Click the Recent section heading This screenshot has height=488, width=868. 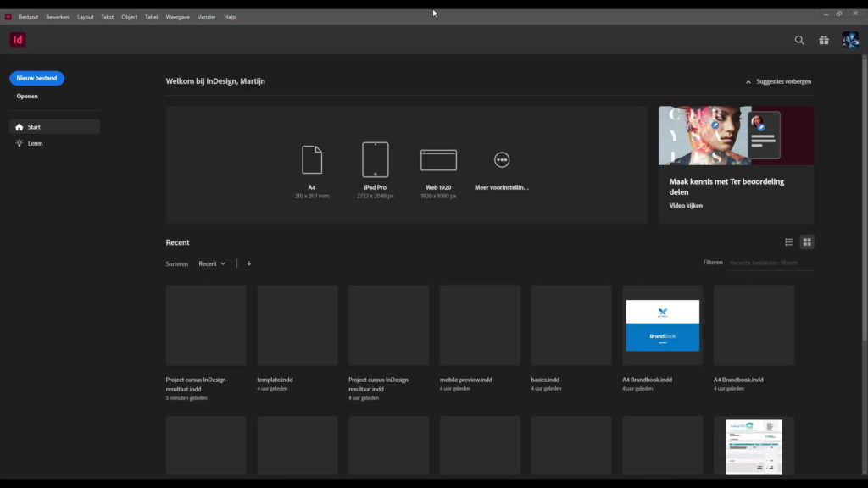(x=177, y=242)
